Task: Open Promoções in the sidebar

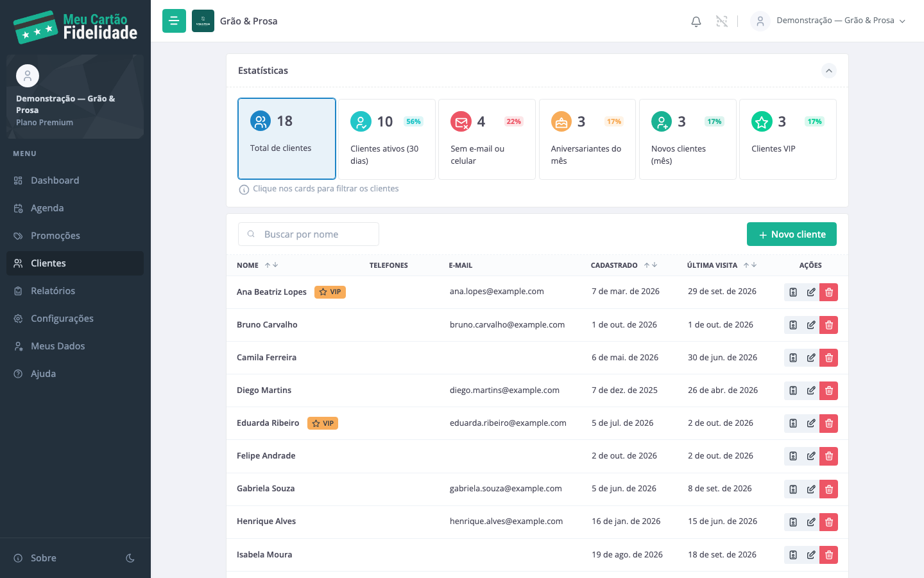Action: (75, 236)
